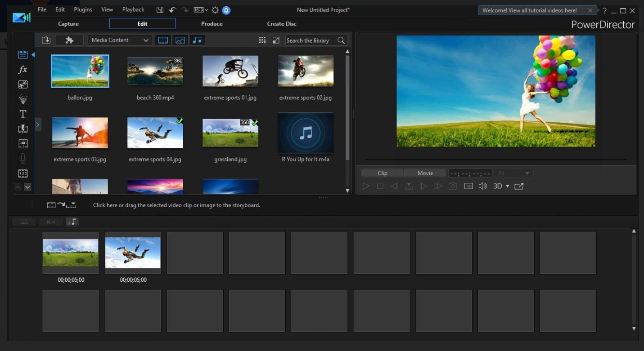Switch to the Create Disc tab
The image size is (644, 351).
click(x=282, y=24)
